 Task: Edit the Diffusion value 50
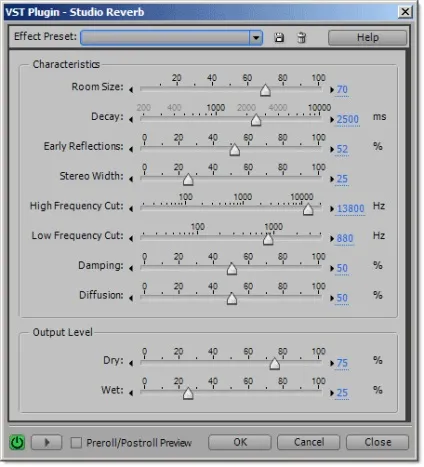(x=342, y=298)
